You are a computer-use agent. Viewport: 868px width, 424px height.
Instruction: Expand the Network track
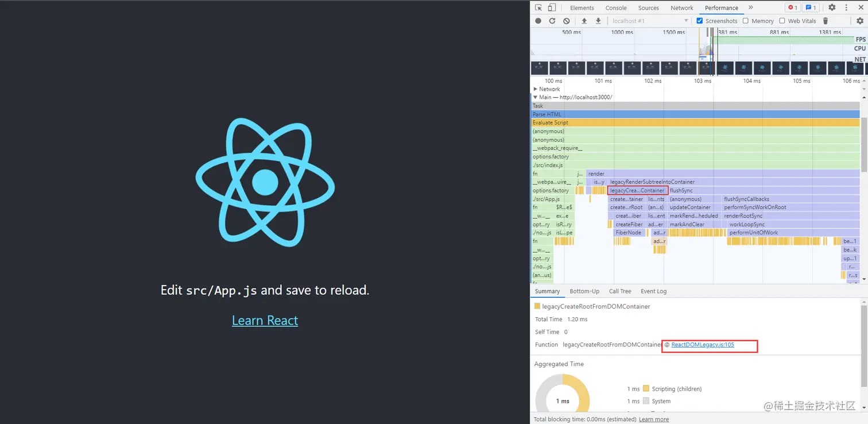[536, 89]
